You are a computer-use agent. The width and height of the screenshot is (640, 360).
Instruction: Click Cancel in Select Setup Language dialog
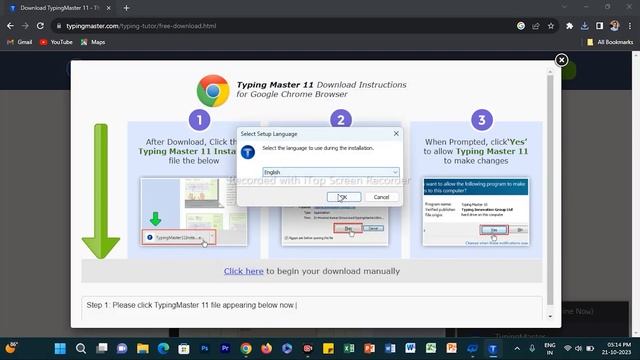coord(381,197)
